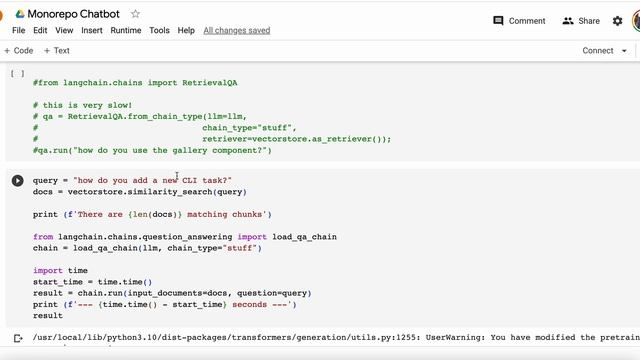Open the Tools menu
Viewport: 640px width, 360px height.
(x=159, y=30)
